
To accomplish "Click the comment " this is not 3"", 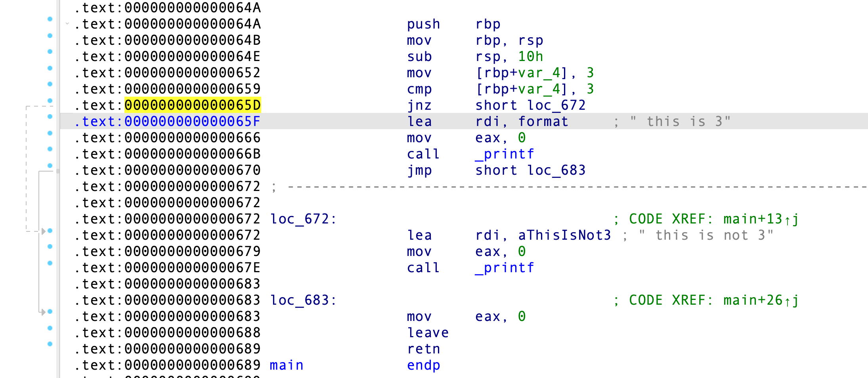I will click(706, 235).
